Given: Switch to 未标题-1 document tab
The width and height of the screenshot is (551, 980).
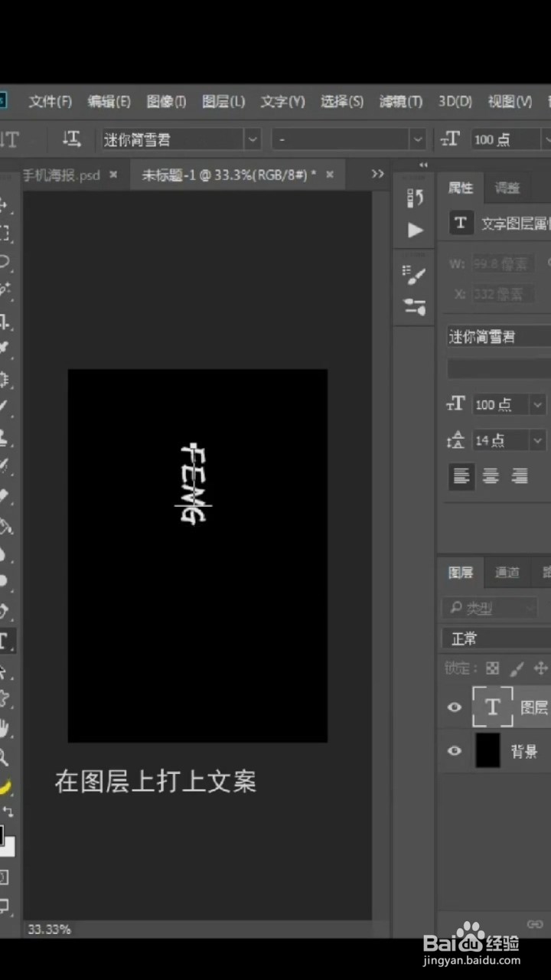Looking at the screenshot, I should (x=230, y=175).
